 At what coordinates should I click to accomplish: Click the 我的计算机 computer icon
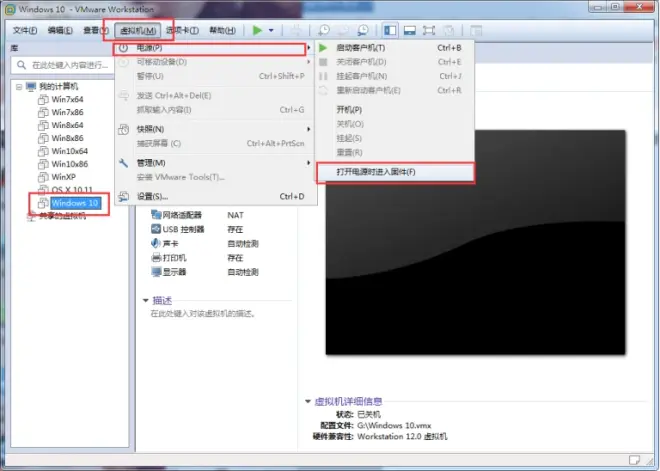[x=31, y=86]
